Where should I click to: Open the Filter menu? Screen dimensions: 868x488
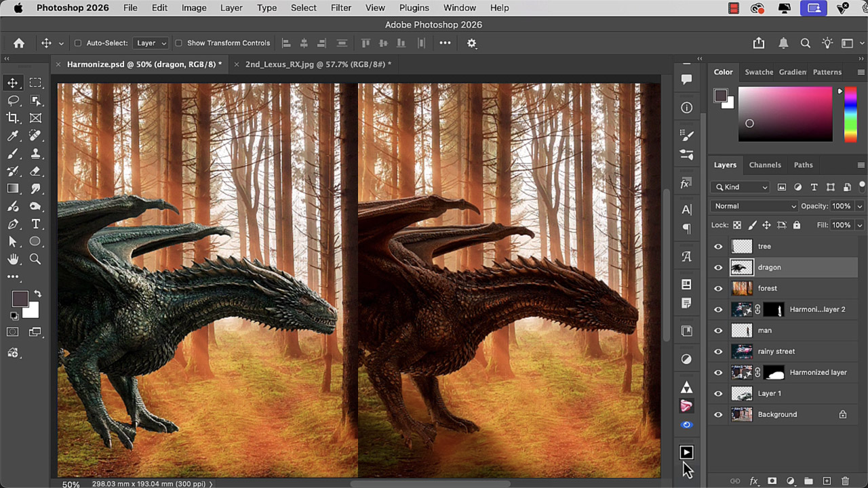(x=340, y=8)
